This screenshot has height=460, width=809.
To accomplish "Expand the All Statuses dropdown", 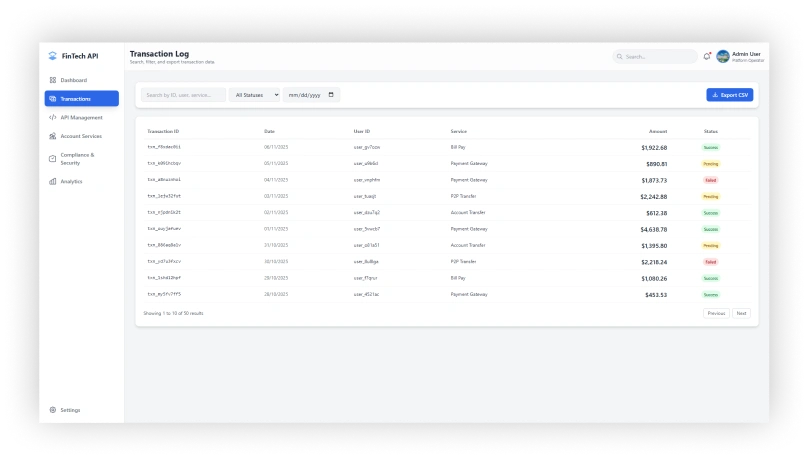I will point(254,95).
